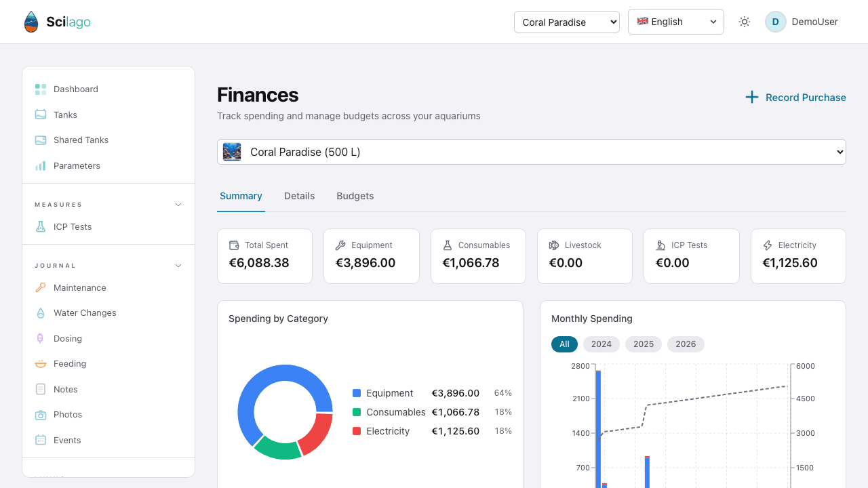This screenshot has width=868, height=488.
Task: Click the Shared Tanks icon in sidebar
Action: [x=41, y=140]
